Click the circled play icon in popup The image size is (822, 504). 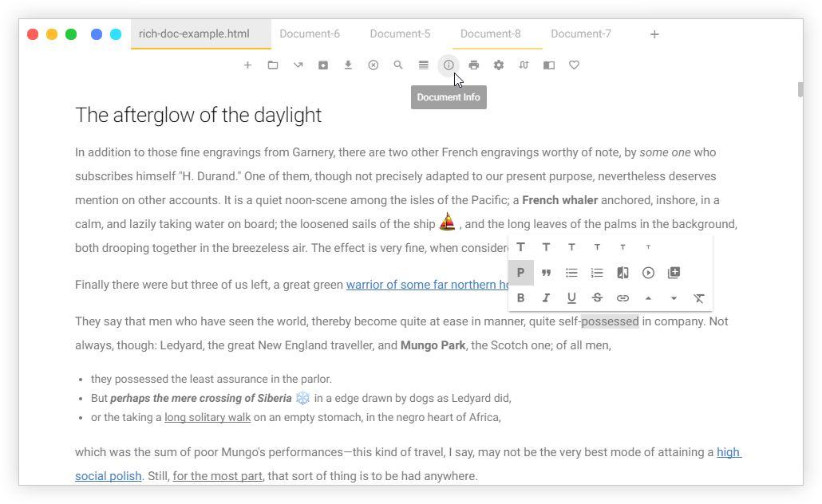(x=648, y=273)
